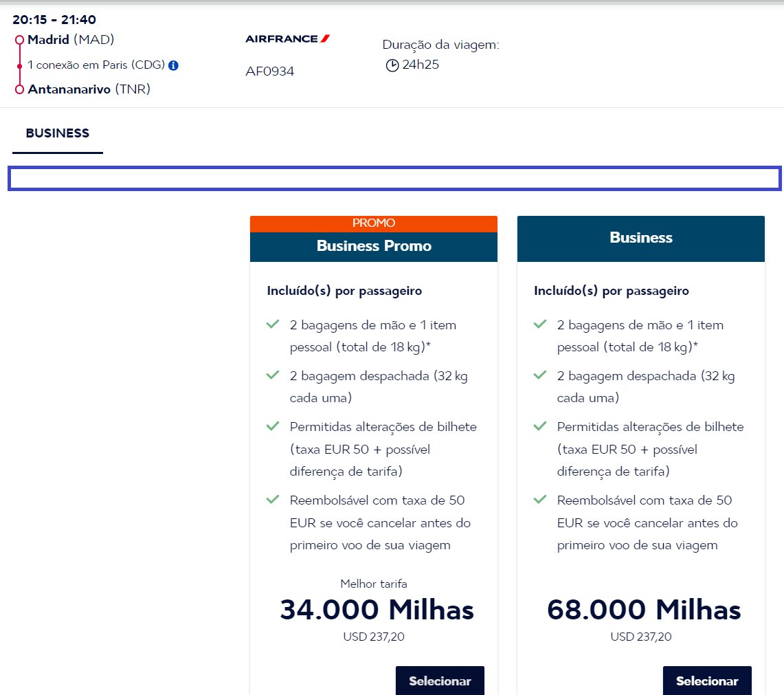Click the 68.000 Milhas price
The image size is (784, 695).
(x=644, y=610)
